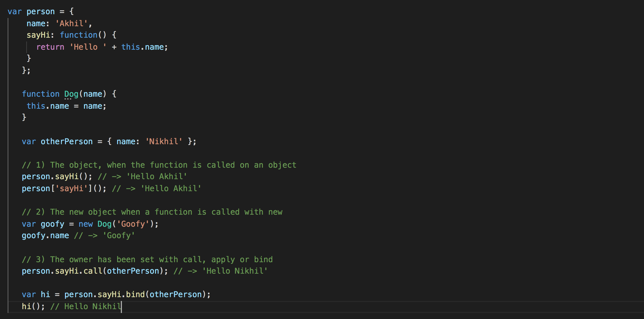Click the otherPerson variable declaration name
644x319 pixels.
pyautogui.click(x=67, y=141)
